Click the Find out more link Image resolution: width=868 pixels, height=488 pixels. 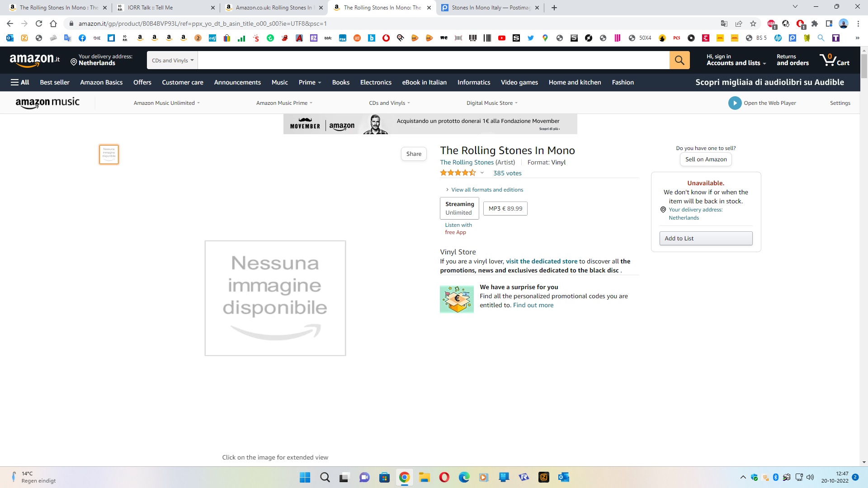[x=533, y=305]
